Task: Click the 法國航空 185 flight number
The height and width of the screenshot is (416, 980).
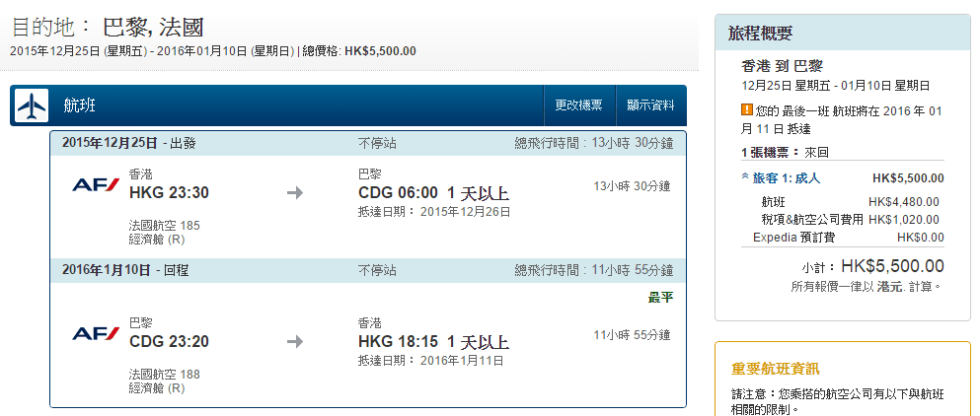Action: point(164,226)
